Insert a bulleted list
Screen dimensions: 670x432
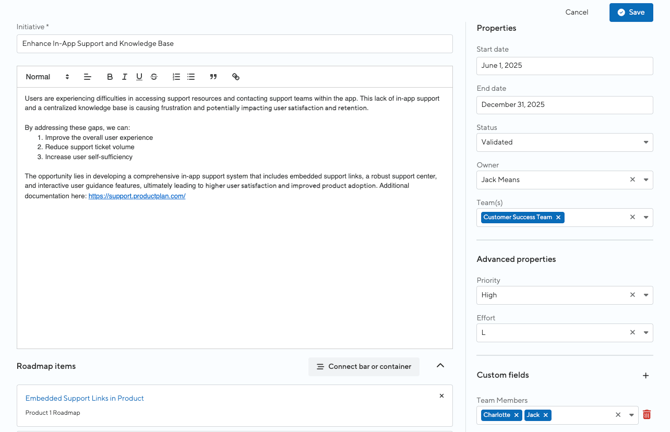(191, 77)
